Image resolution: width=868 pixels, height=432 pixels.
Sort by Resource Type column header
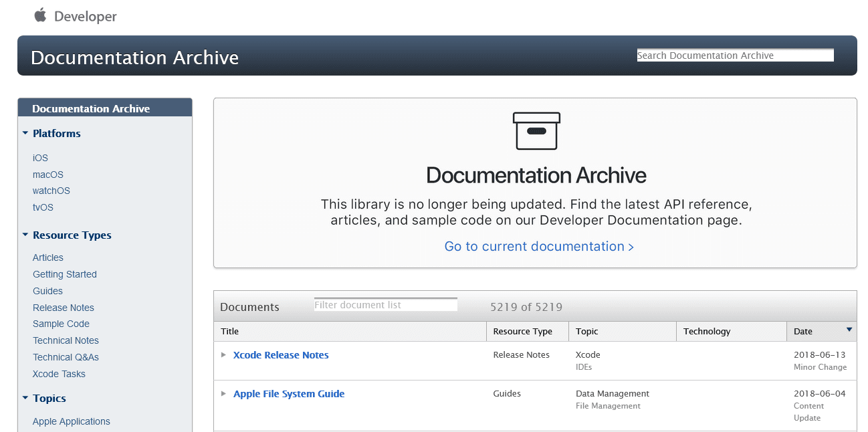pos(522,332)
